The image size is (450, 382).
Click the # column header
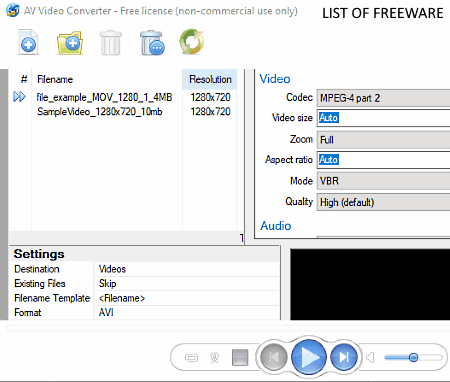point(23,79)
